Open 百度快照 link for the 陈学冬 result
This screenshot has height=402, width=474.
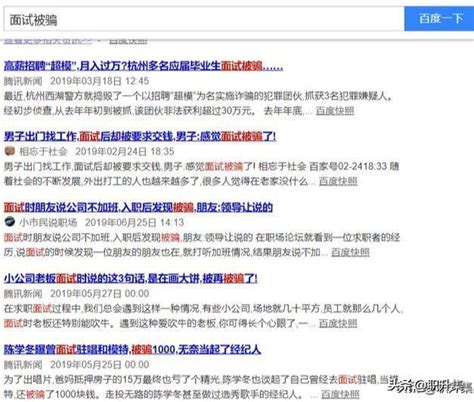(340, 394)
